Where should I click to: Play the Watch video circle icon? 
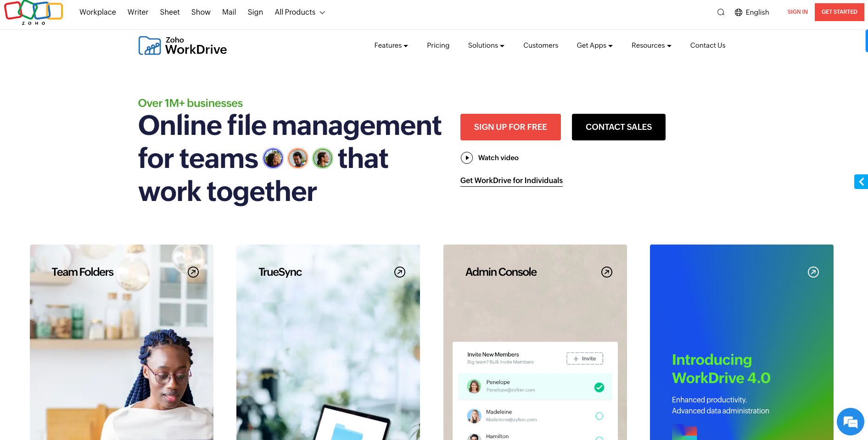coord(466,158)
